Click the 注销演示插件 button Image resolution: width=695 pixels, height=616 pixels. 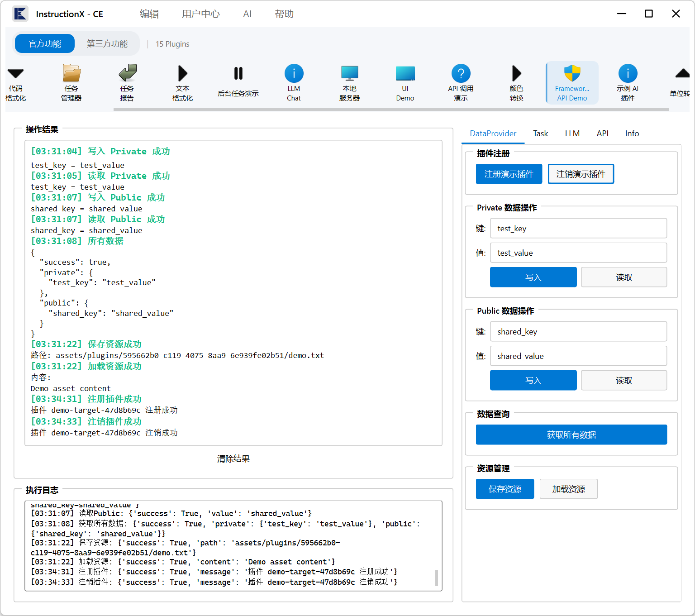[581, 174]
